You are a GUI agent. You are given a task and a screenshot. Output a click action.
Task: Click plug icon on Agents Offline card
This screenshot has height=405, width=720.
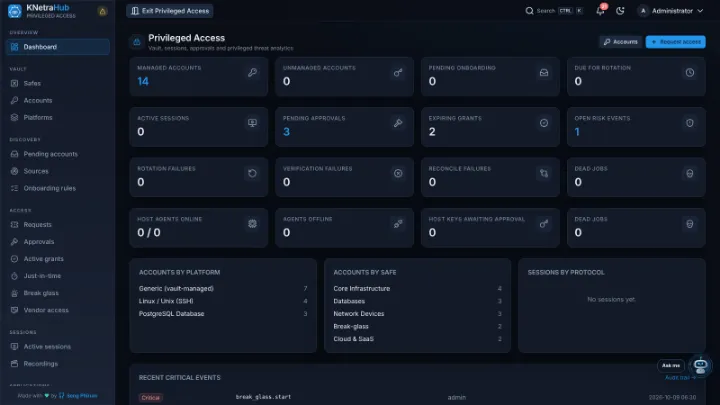tap(398, 224)
